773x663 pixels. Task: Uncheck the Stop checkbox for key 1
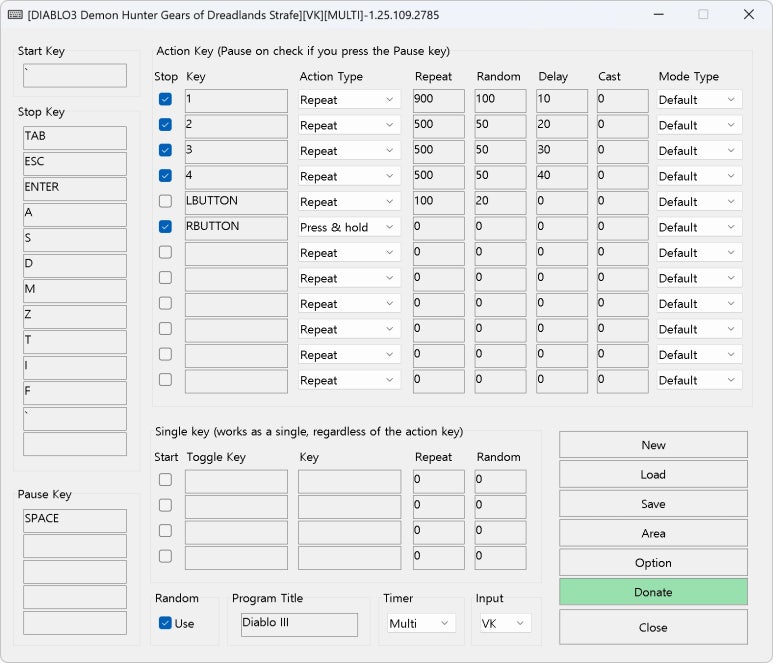coord(165,99)
